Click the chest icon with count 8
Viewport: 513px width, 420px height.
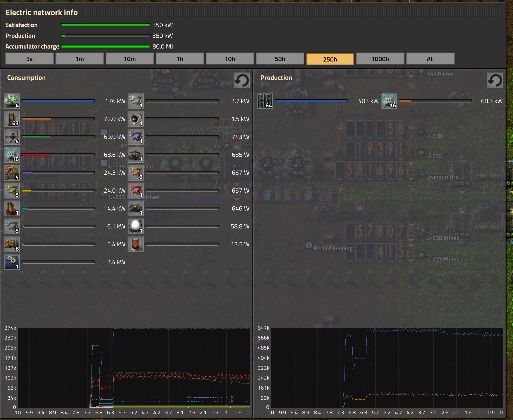[x=12, y=244]
